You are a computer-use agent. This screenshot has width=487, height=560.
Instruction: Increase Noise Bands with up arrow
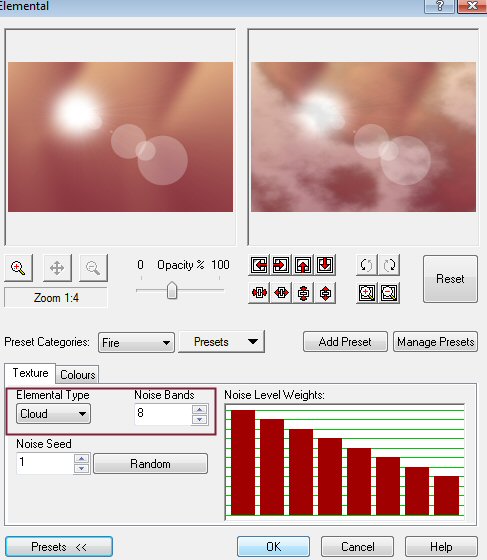[x=200, y=409]
